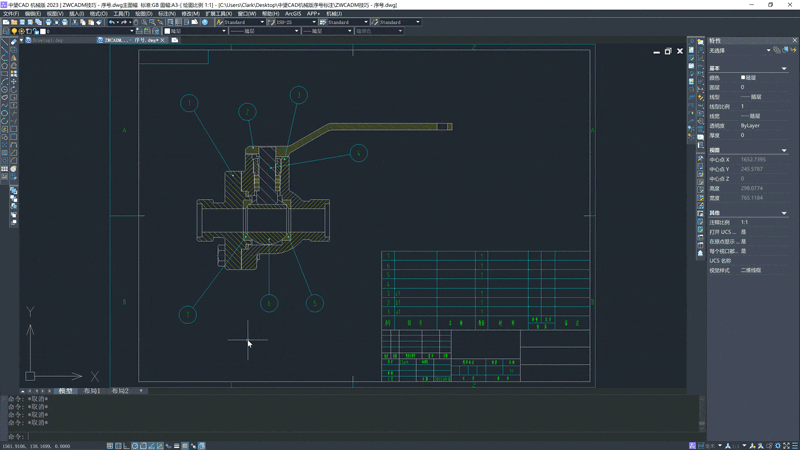Open the 绘图(D) menu
Image resolution: width=800 pixels, height=450 pixels.
click(143, 14)
